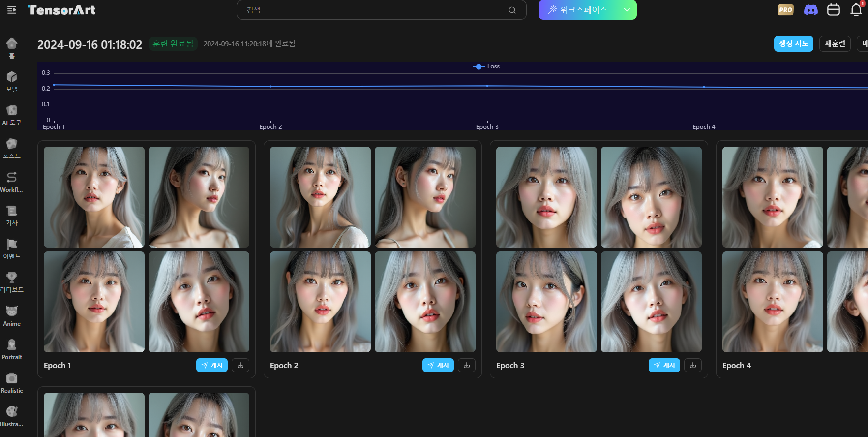
Task: Open Epoch 2 bottom-left sample image
Action: [320, 302]
